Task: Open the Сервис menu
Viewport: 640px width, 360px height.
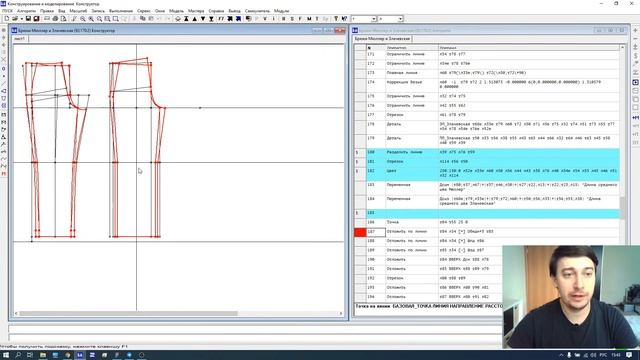Action: [144, 11]
